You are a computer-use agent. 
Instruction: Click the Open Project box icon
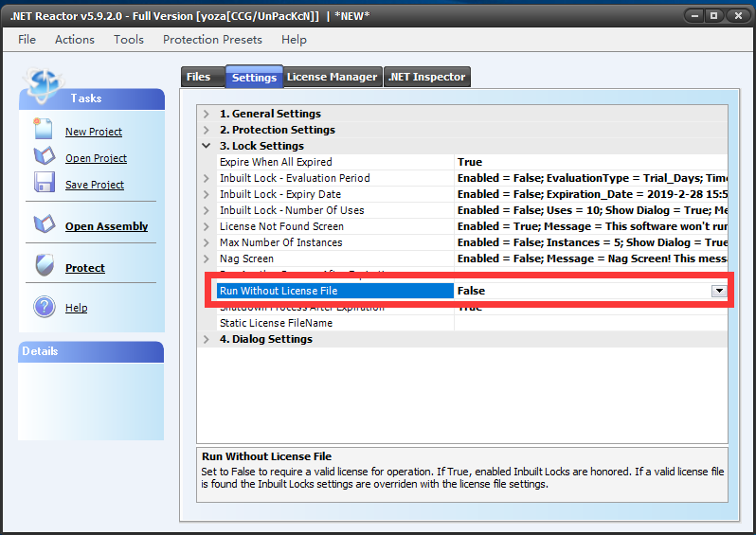click(45, 155)
